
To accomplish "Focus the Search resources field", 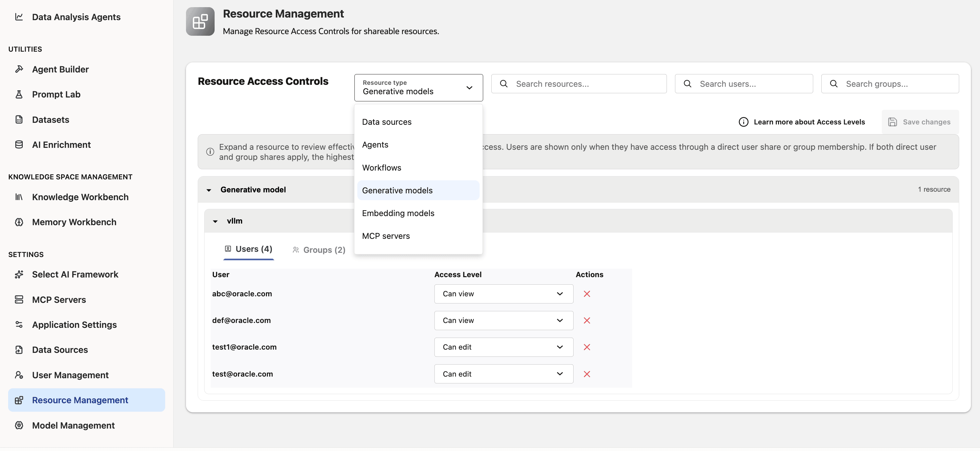I will click(x=579, y=84).
